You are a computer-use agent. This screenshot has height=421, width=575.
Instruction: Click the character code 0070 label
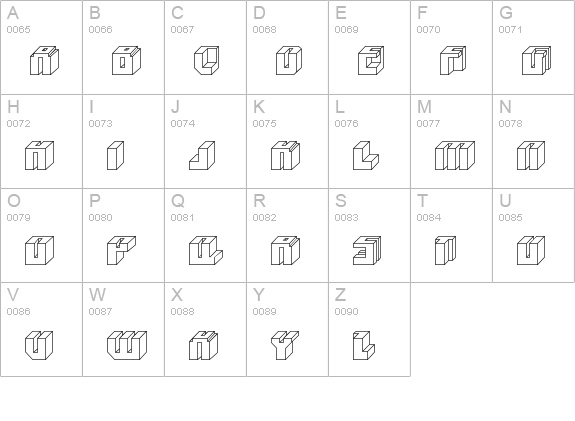pos(428,30)
